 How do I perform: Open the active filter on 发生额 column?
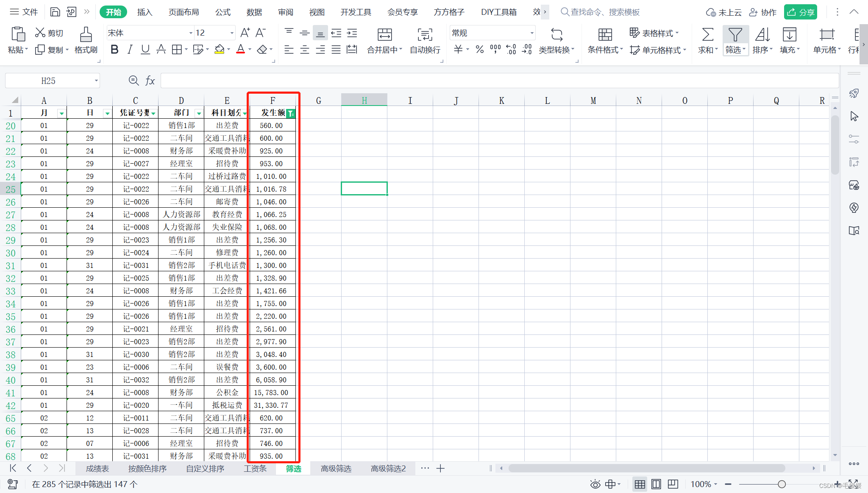[290, 113]
